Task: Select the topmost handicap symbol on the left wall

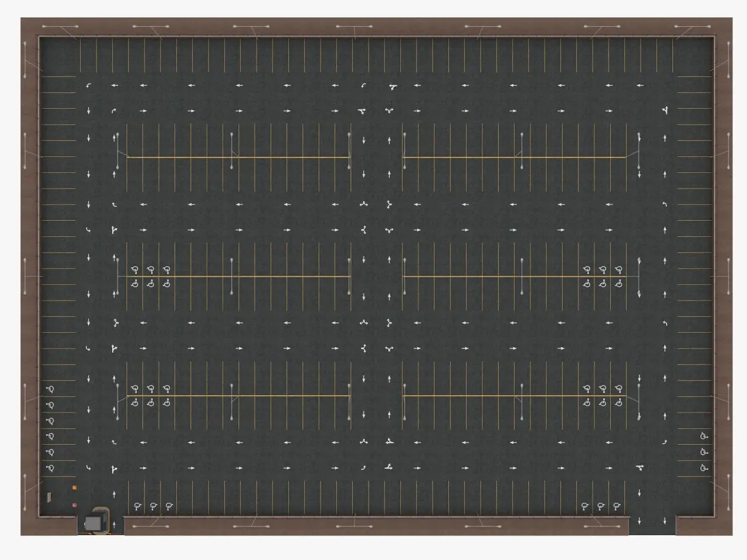Action: click(50, 389)
